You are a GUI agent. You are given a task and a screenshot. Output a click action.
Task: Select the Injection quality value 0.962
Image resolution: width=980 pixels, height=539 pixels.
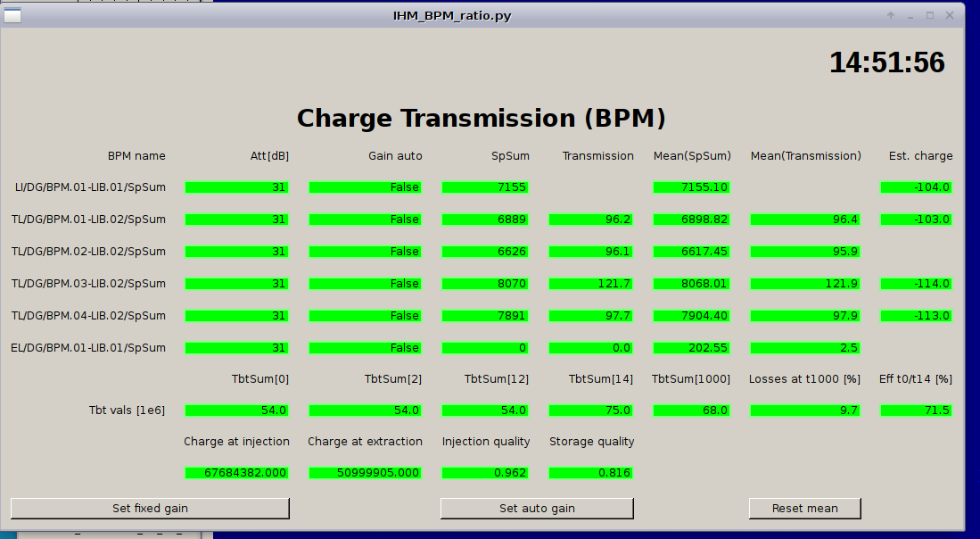(x=485, y=473)
